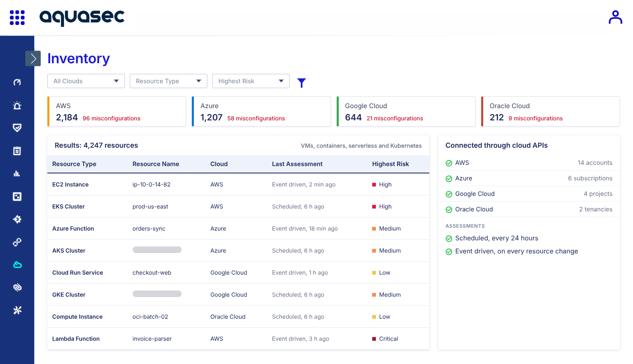633x364 pixels.
Task: Open the Cloud Run Service row
Action: click(x=238, y=273)
